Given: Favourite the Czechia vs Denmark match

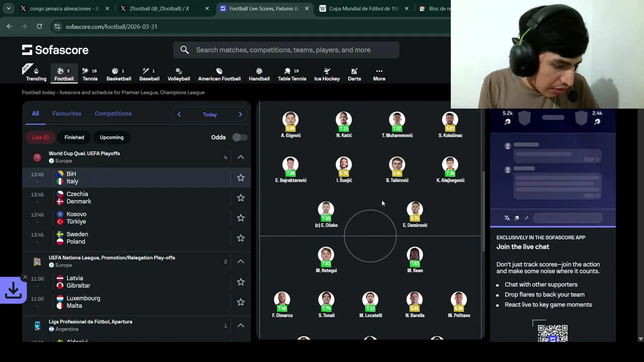Looking at the screenshot, I should tap(240, 198).
